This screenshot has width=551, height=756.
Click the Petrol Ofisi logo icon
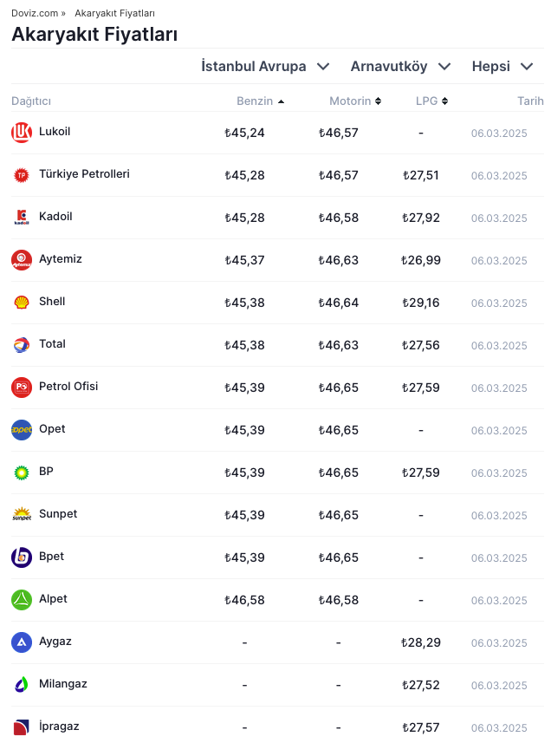pyautogui.click(x=22, y=388)
